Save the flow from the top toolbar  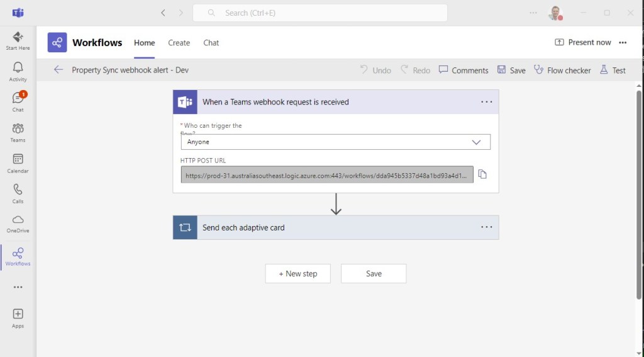point(511,71)
